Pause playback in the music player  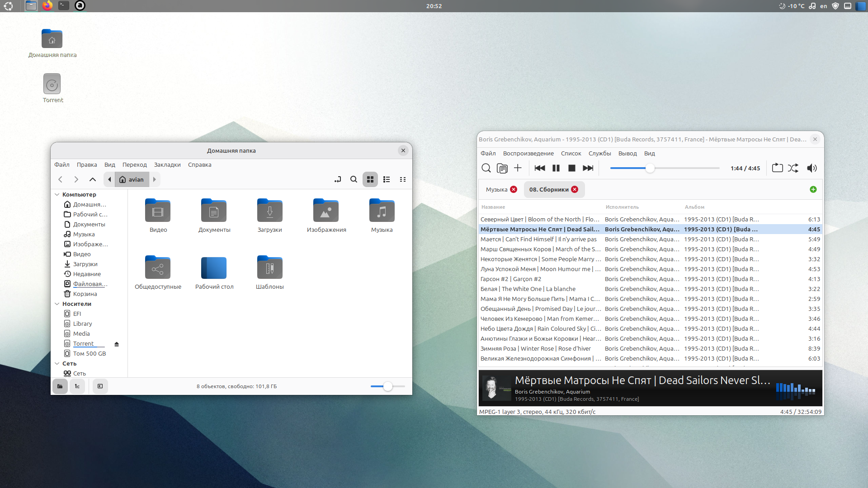pyautogui.click(x=556, y=168)
